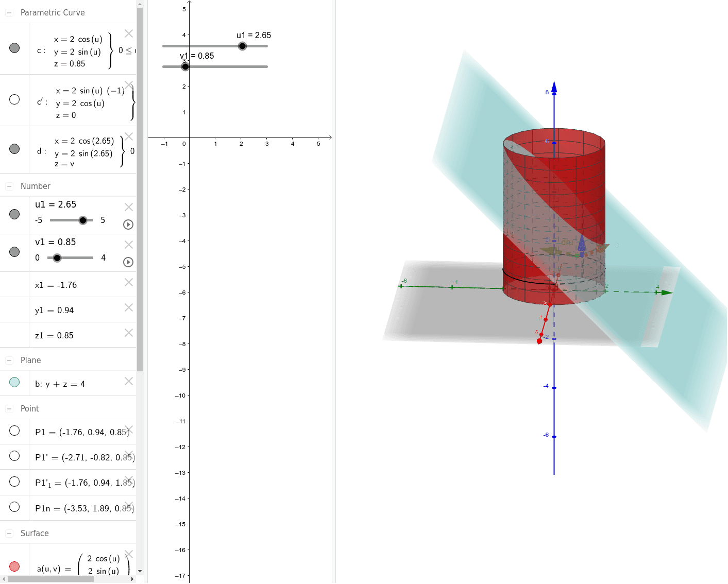Toggle visibility of curve c
The image size is (728, 584).
14,48
